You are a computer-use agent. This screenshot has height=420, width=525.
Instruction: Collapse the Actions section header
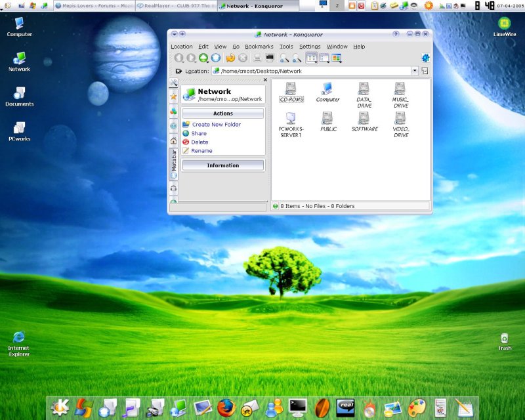point(223,114)
